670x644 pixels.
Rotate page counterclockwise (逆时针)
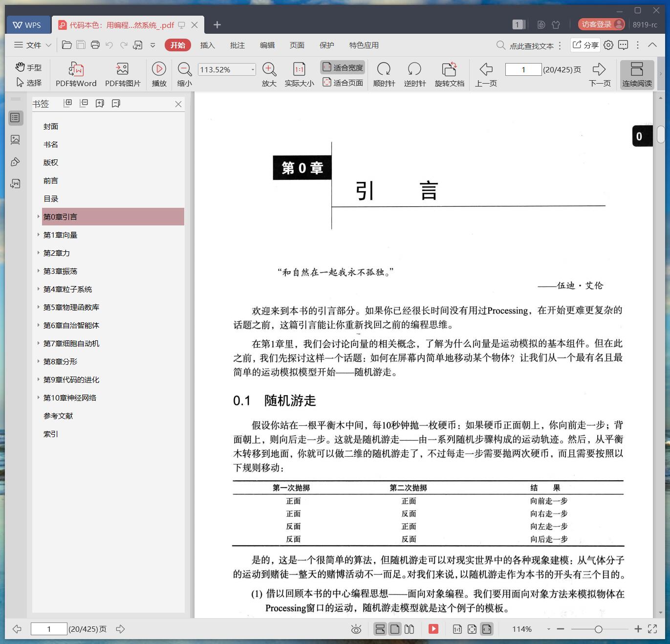(x=414, y=74)
